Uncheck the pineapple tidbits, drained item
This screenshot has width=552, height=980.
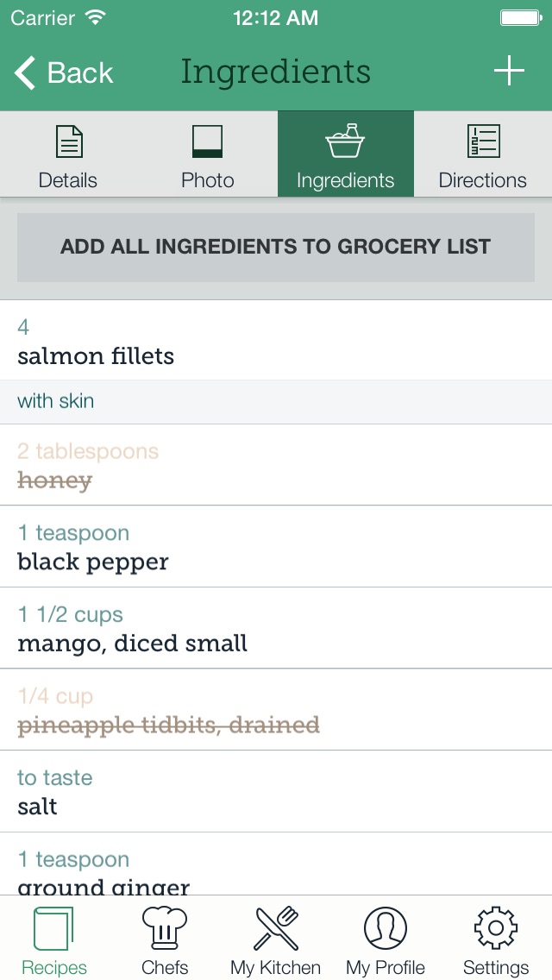(276, 710)
